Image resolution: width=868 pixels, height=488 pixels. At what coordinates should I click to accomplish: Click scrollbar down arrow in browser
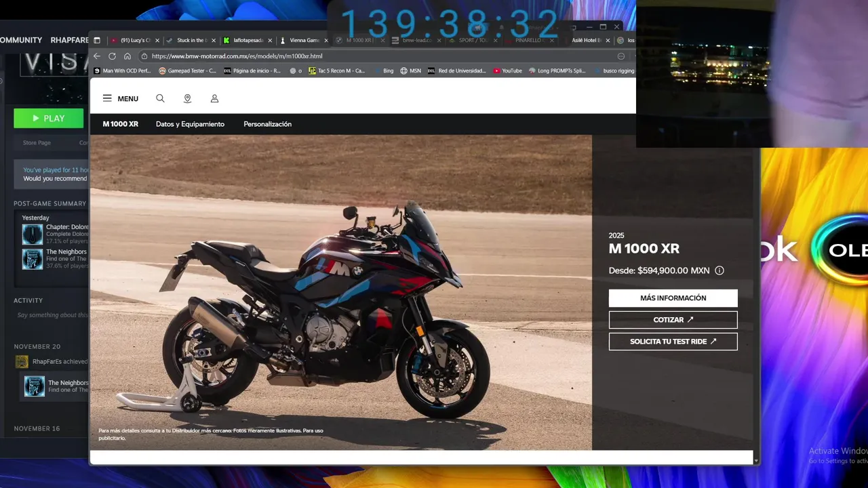coord(756,460)
